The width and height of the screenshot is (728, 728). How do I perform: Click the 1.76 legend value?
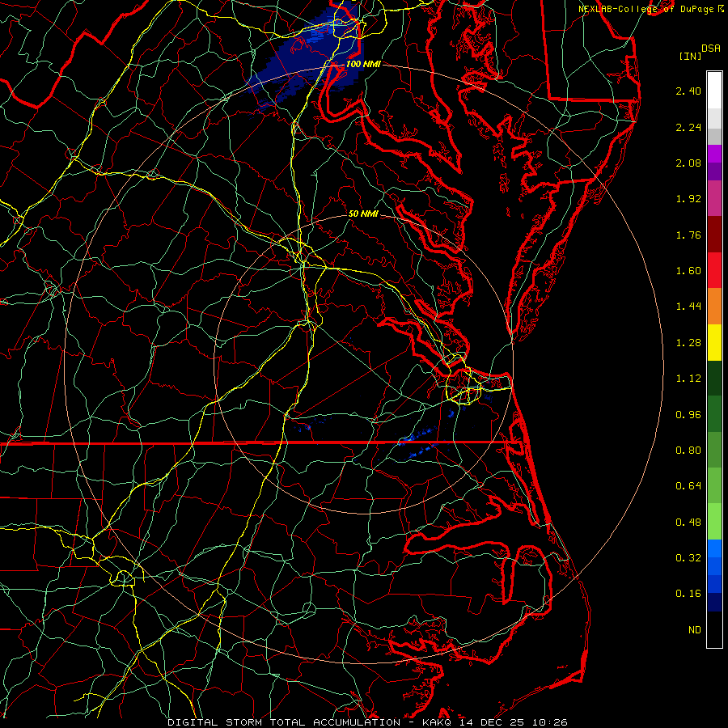(x=688, y=235)
